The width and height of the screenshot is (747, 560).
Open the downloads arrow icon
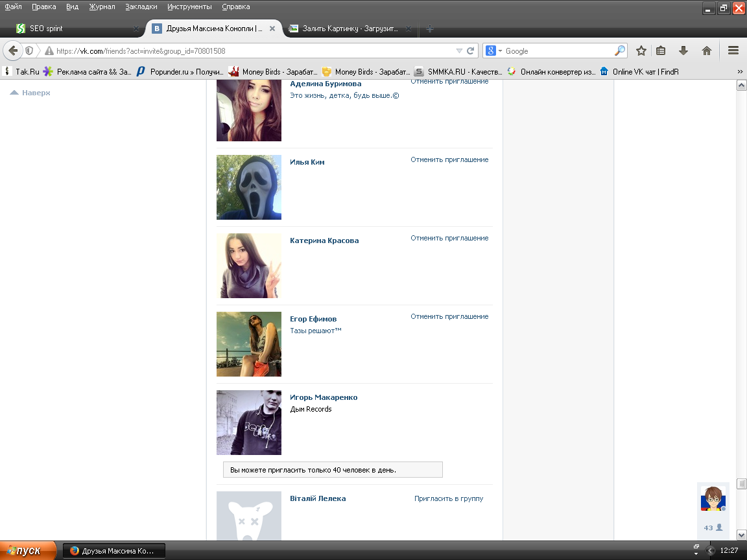pos(683,51)
